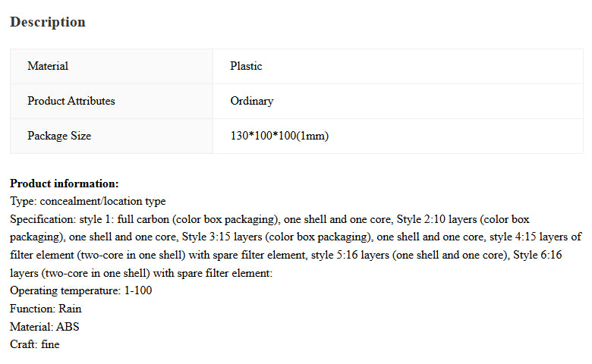
Task: Click the Plastic value cell
Action: [x=246, y=66]
